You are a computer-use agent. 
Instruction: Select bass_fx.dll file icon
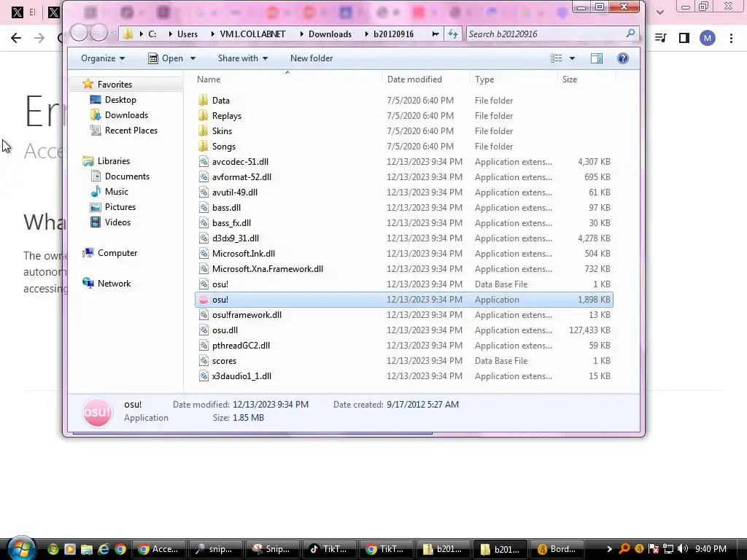[204, 223]
